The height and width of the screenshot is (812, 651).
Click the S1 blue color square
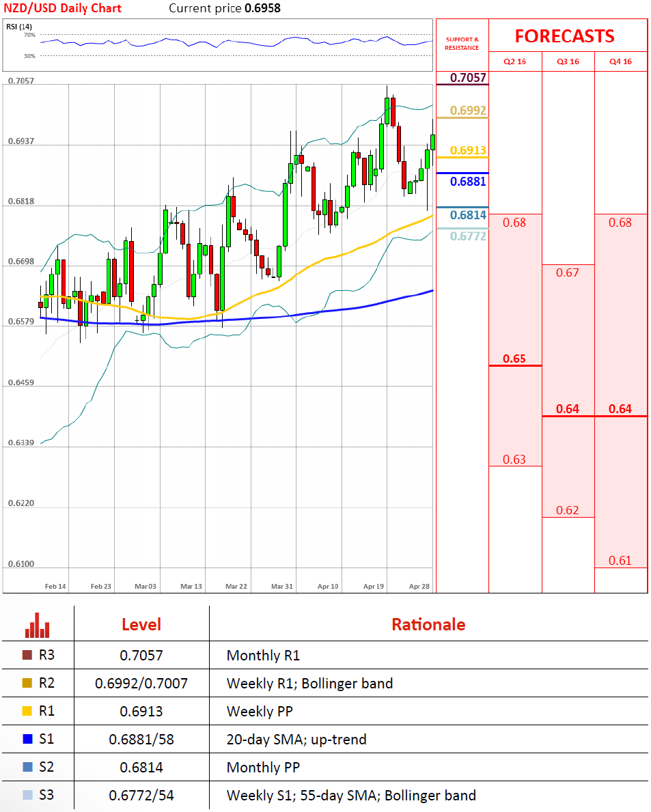point(27,739)
